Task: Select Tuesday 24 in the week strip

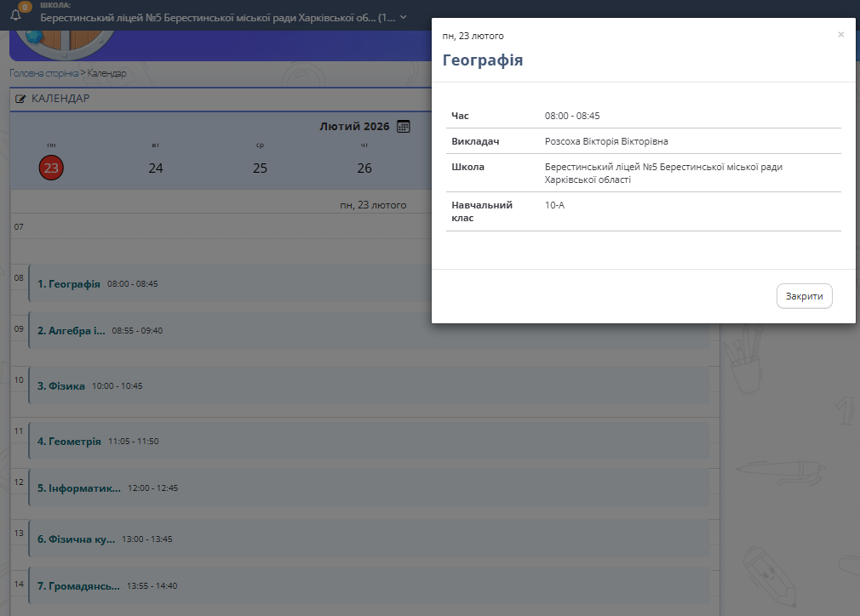Action: click(x=156, y=168)
